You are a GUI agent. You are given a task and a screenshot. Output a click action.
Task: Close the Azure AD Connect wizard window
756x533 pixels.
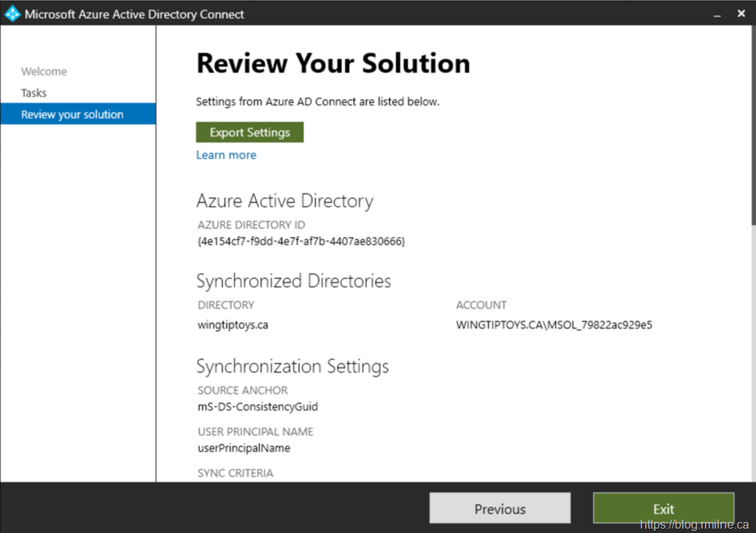[x=741, y=14]
